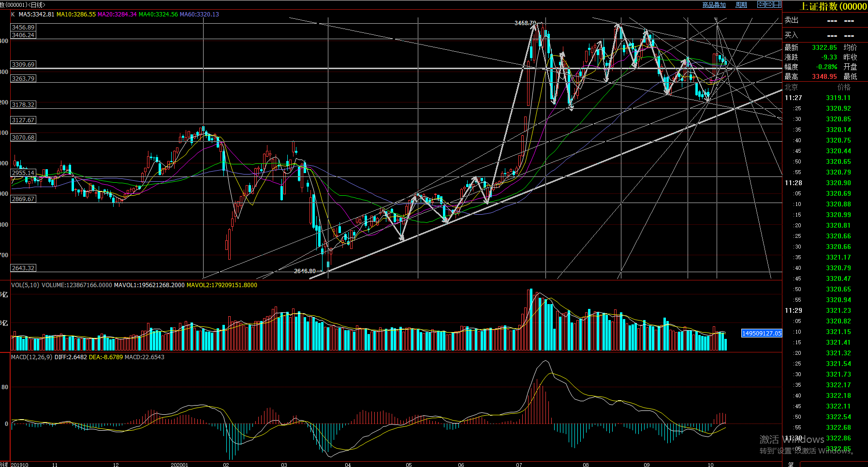Screen dimensions: 868x467
Task: Click the 11:28 row in tick list
Action: tap(793, 183)
